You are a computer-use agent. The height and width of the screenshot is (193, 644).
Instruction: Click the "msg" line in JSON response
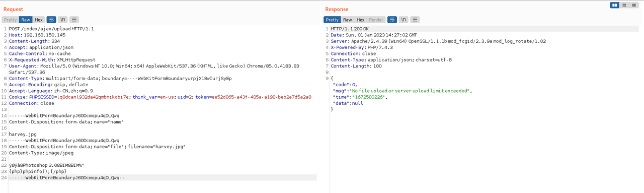point(403,91)
